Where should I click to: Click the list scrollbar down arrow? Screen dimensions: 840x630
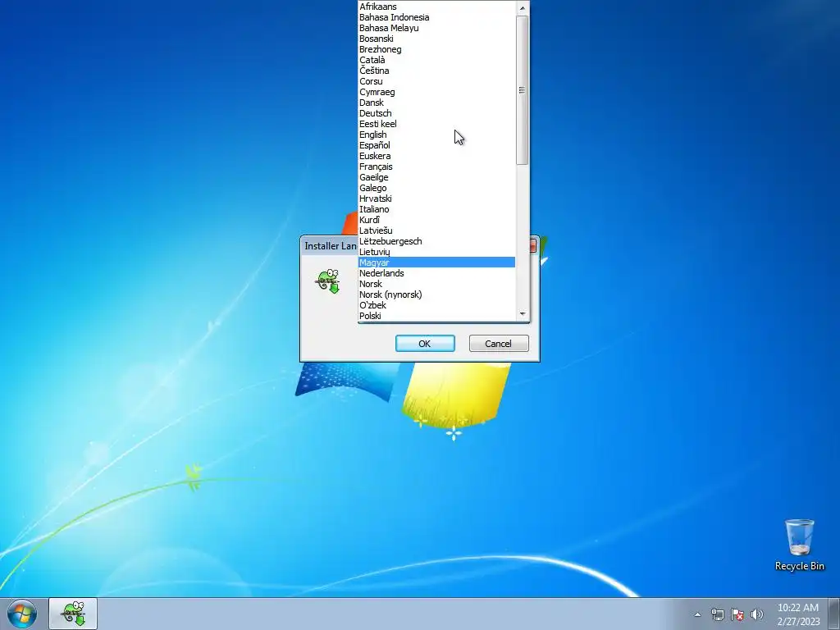tap(523, 314)
